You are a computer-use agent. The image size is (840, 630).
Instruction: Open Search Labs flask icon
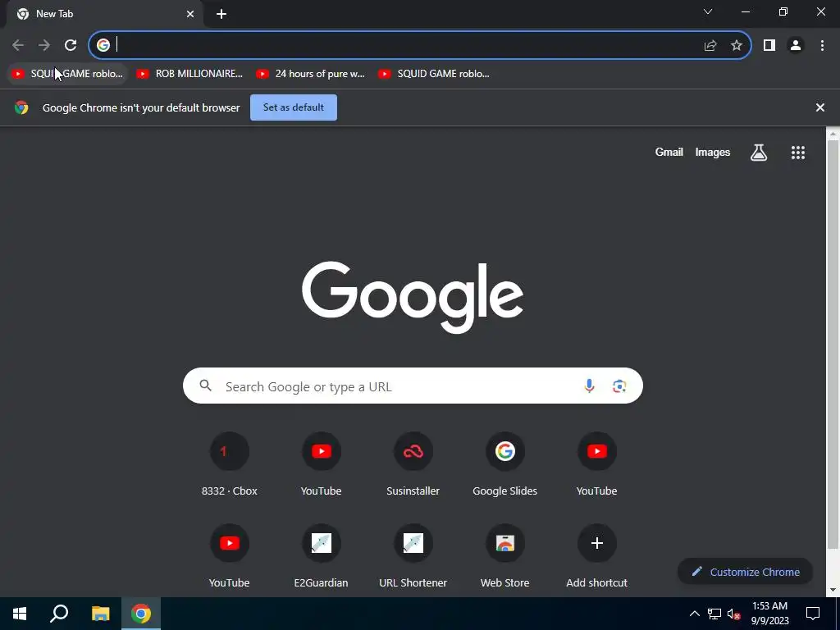[759, 153]
